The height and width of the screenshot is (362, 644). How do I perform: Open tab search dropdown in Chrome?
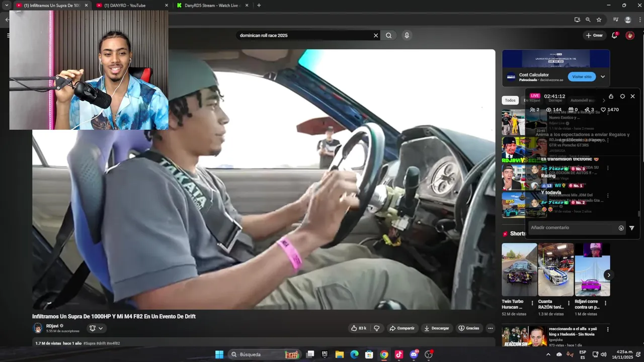pos(7,5)
